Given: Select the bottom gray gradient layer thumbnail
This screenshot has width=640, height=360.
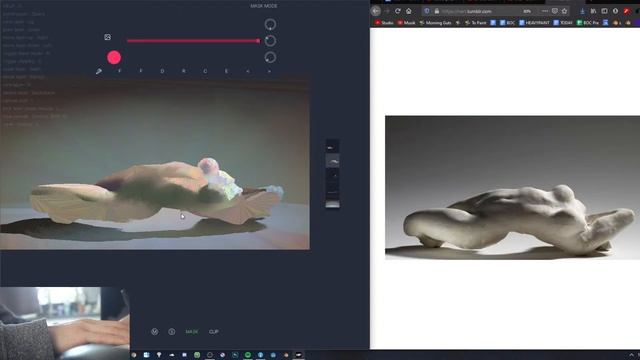Looking at the screenshot, I should click(x=333, y=204).
